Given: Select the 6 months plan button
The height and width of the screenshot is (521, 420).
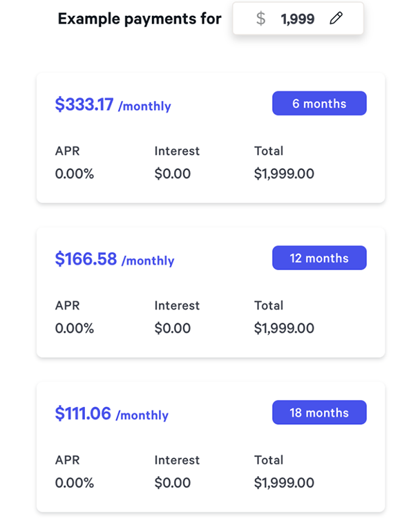Looking at the screenshot, I should 319,104.
